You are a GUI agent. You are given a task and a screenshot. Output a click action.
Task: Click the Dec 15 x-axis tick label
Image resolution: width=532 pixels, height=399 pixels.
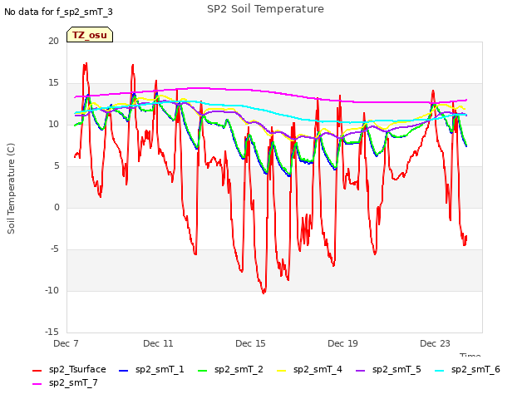pos(250,343)
